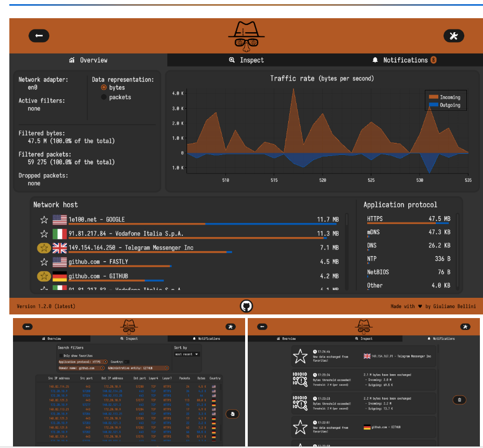This screenshot has width=483, height=448.
Task: Click the US flag of github.com - FASTLY
Action: pyautogui.click(x=60, y=262)
